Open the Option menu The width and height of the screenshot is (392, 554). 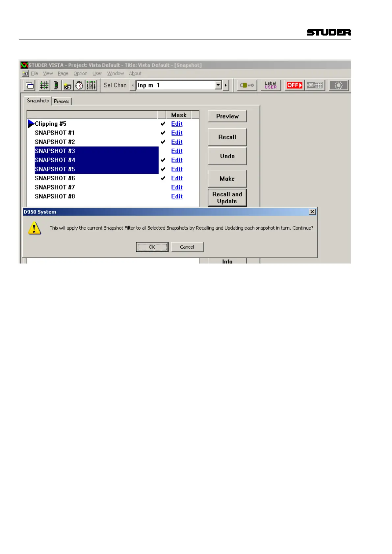click(80, 73)
